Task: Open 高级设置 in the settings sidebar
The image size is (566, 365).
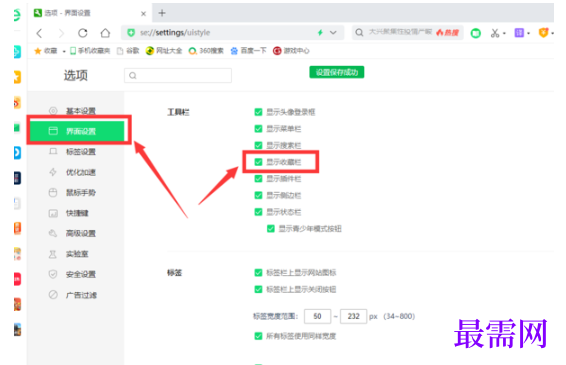Action: point(77,233)
